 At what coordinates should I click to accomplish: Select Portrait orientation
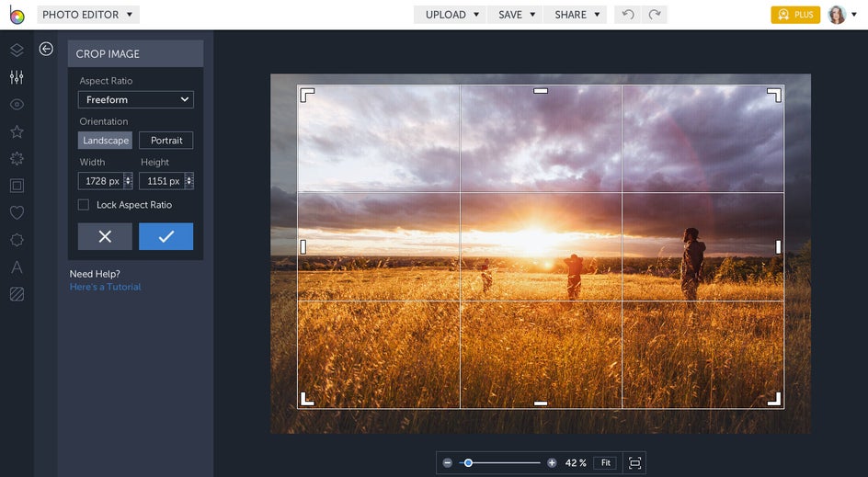[166, 141]
